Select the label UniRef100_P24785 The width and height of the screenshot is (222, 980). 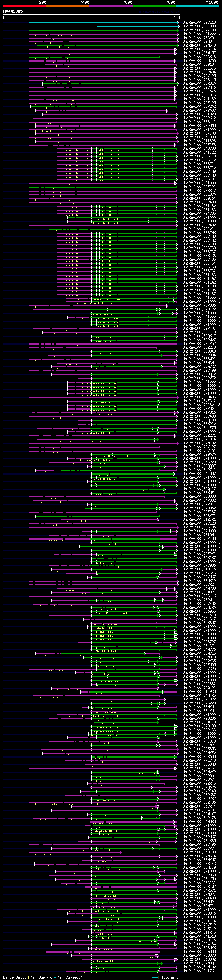coord(199,214)
